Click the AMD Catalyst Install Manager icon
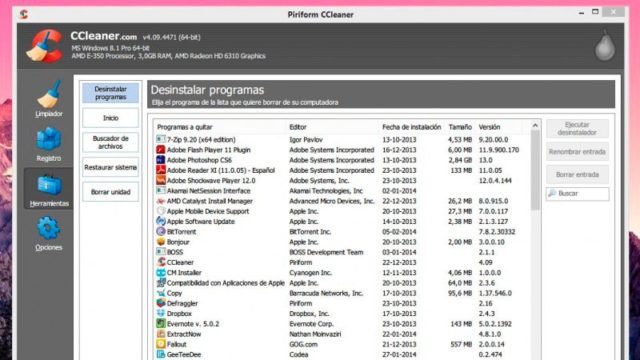The height and width of the screenshot is (360, 640). point(161,201)
